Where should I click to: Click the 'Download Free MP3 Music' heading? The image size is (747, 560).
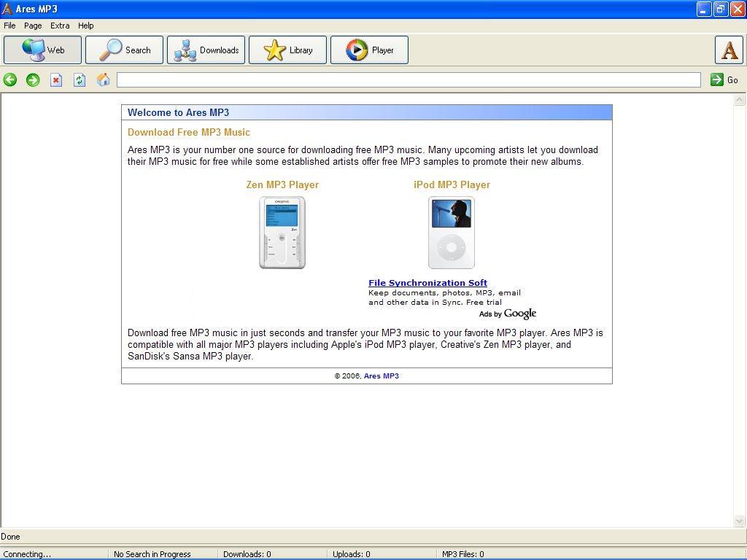[x=189, y=133]
